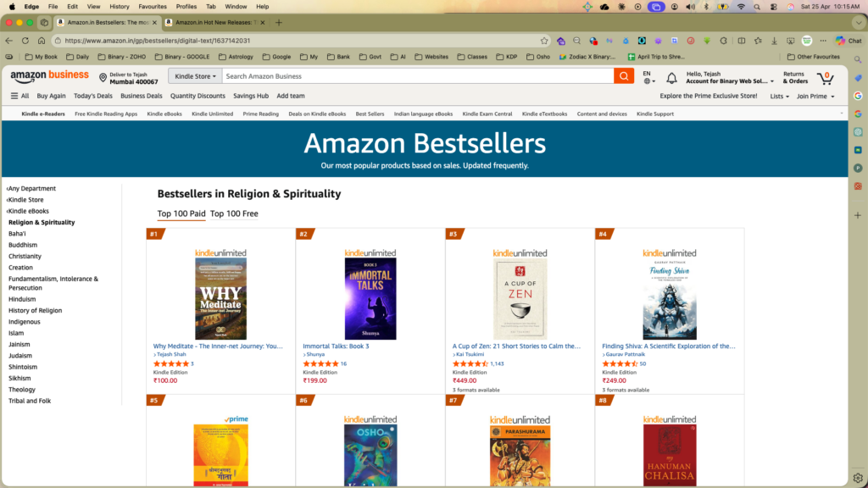Open browser sidebar settings gear
This screenshot has height=488, width=868.
tap(858, 477)
